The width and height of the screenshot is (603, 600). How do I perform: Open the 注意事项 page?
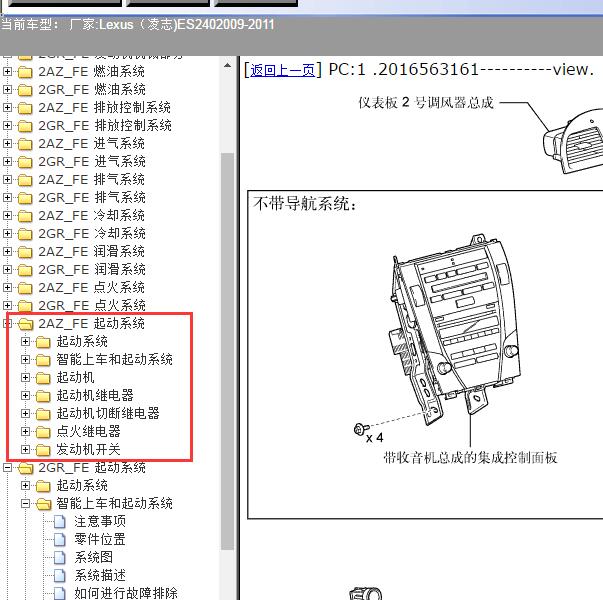pos(100,522)
